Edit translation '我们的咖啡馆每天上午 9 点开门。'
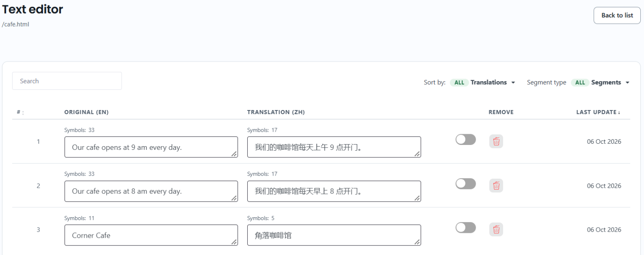This screenshot has width=644, height=255. tap(334, 147)
